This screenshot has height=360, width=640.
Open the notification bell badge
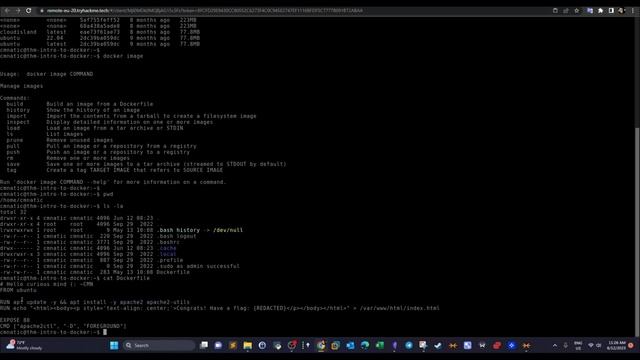coord(631,345)
